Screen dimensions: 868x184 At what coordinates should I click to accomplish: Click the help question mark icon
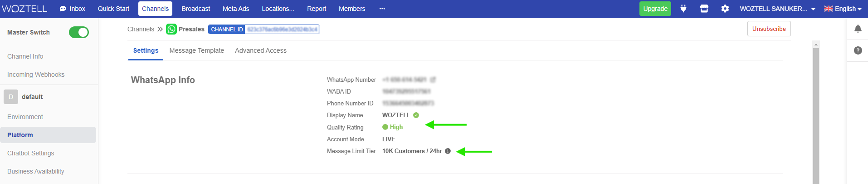click(858, 50)
